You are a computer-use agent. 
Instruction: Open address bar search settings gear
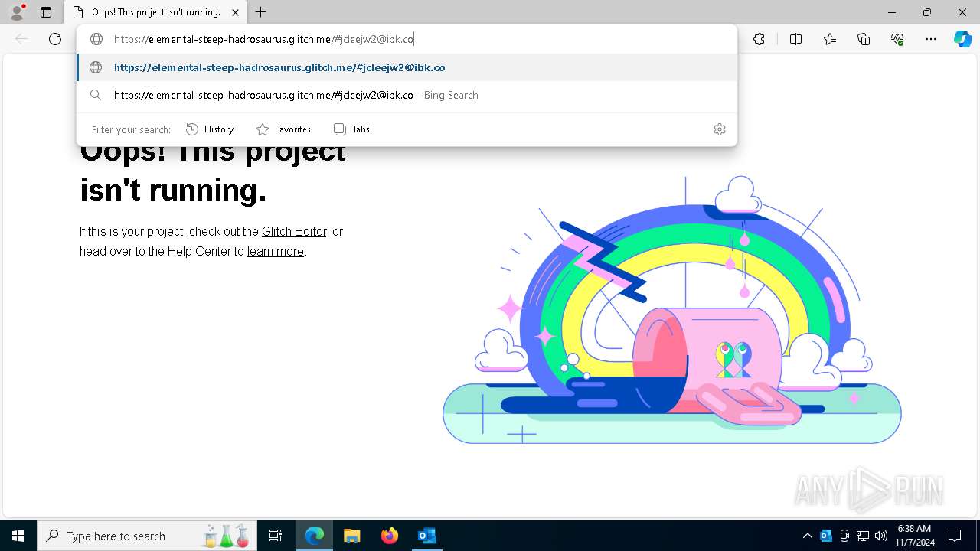[720, 129]
